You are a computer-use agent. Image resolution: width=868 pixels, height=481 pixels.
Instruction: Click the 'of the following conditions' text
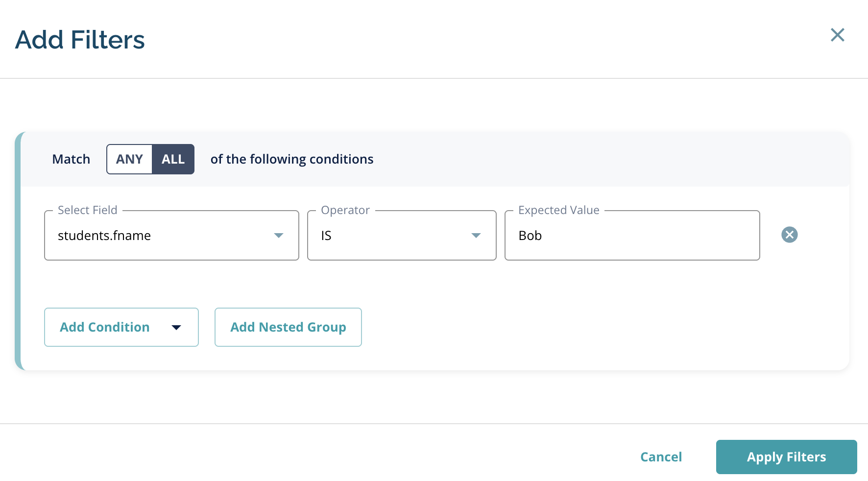pos(292,159)
